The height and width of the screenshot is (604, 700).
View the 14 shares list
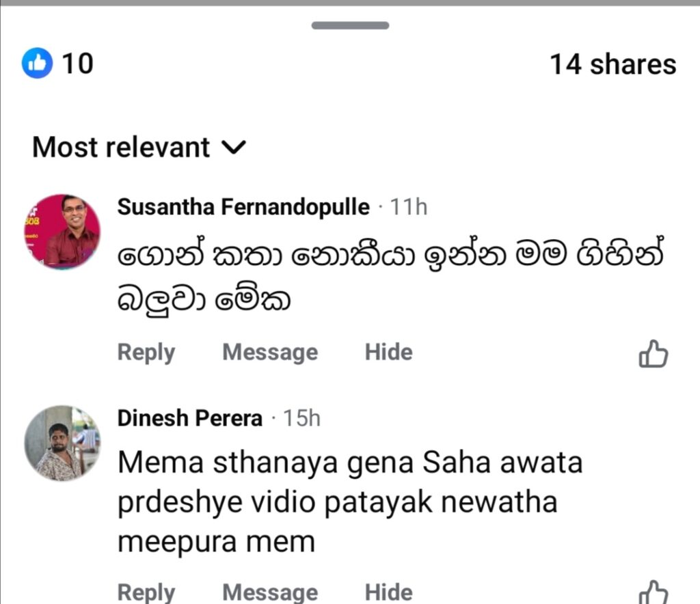[612, 64]
